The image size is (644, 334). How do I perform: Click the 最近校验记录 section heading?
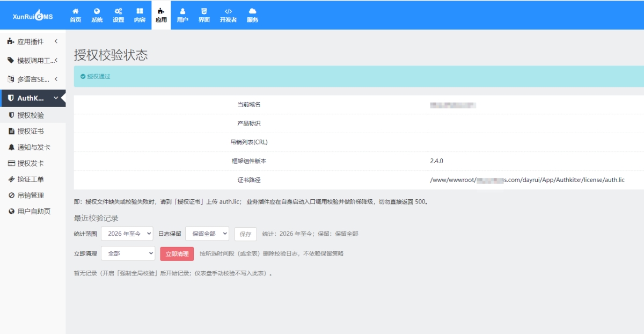coord(96,218)
